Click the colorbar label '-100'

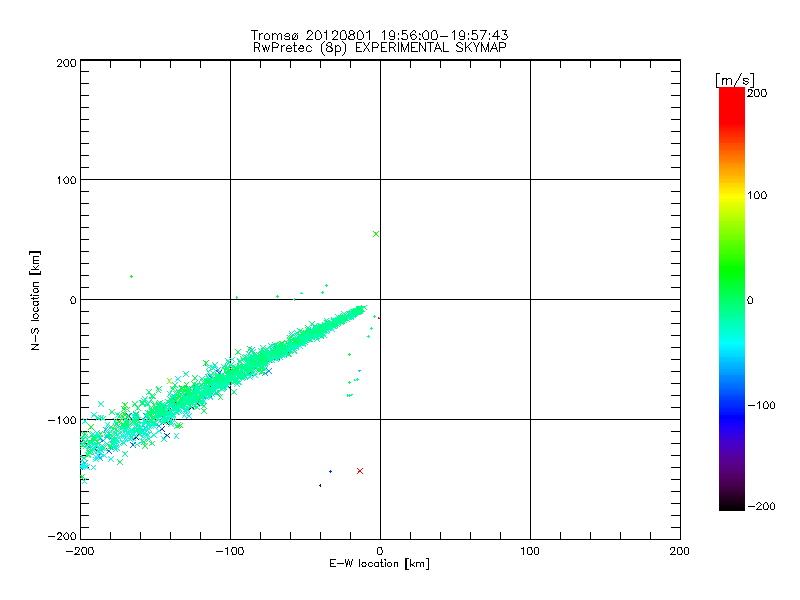[761, 405]
